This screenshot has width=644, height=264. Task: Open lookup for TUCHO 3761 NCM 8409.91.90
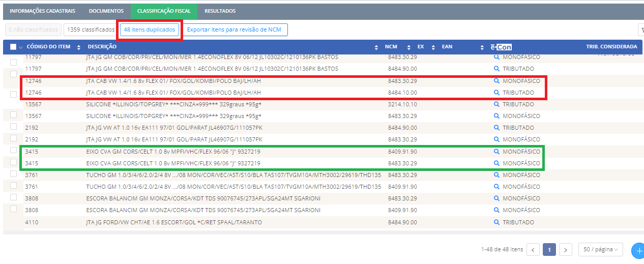(496, 187)
